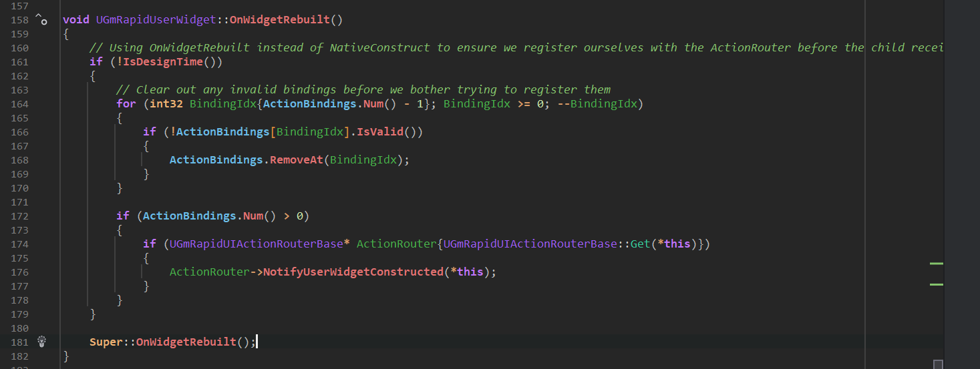Click the comment about clearing invalid bindings
This screenshot has width=980, height=369.
pyautogui.click(x=363, y=89)
